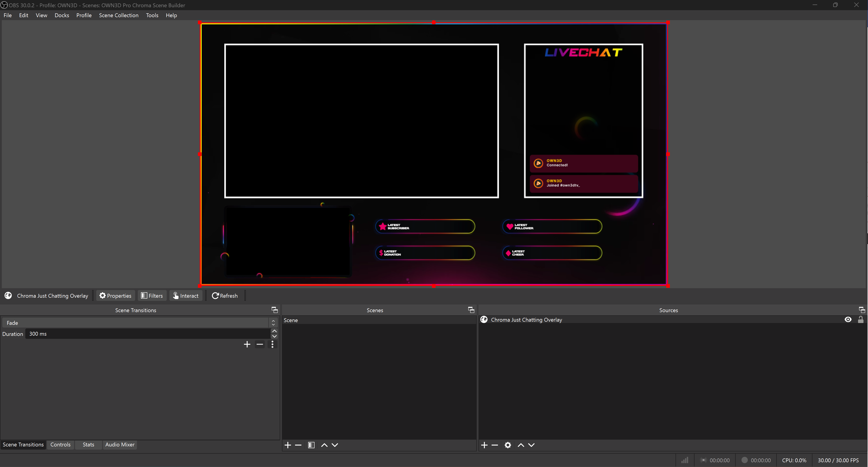Pop out the Sources dock
Viewport: 868px width, 467px height.
[x=862, y=310]
